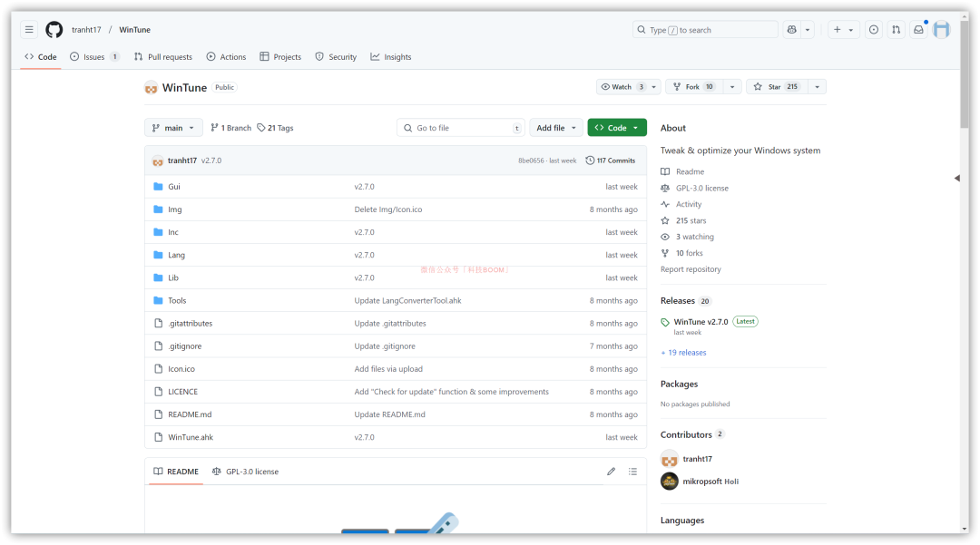
Task: View the 117 Commits history
Action: 611,161
